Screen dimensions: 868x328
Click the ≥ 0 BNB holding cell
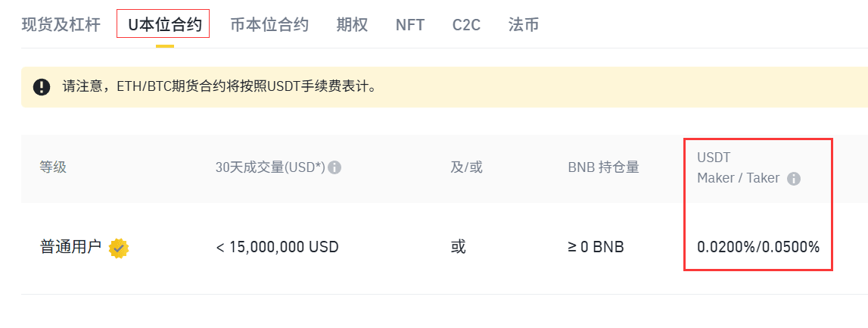point(596,247)
